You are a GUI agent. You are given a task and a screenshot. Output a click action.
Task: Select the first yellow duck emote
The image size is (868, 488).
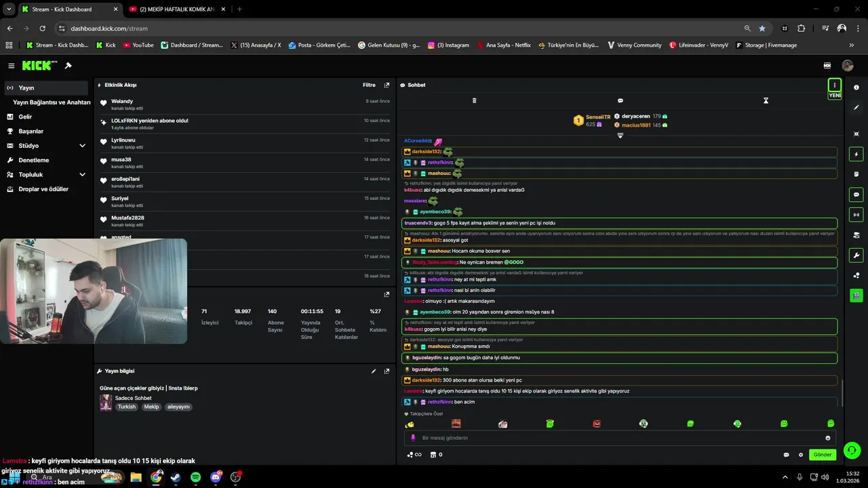click(410, 424)
